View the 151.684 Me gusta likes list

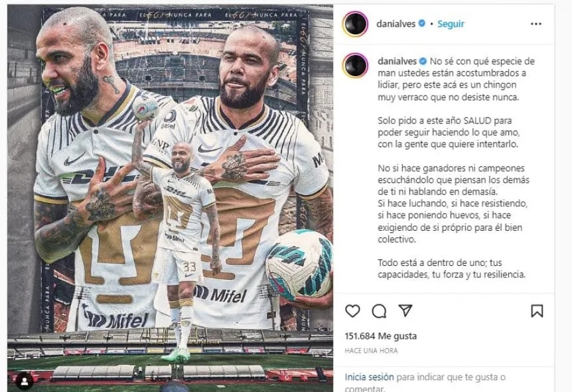(x=380, y=336)
